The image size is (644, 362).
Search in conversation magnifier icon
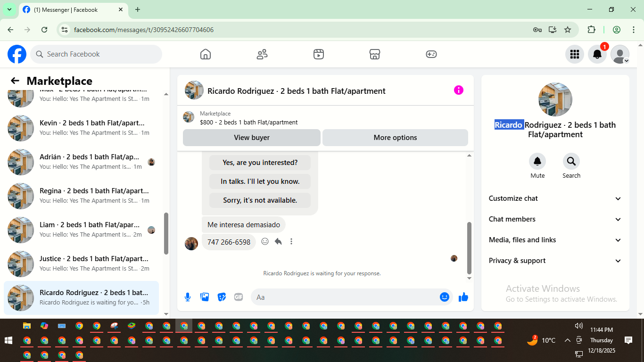coord(571,161)
